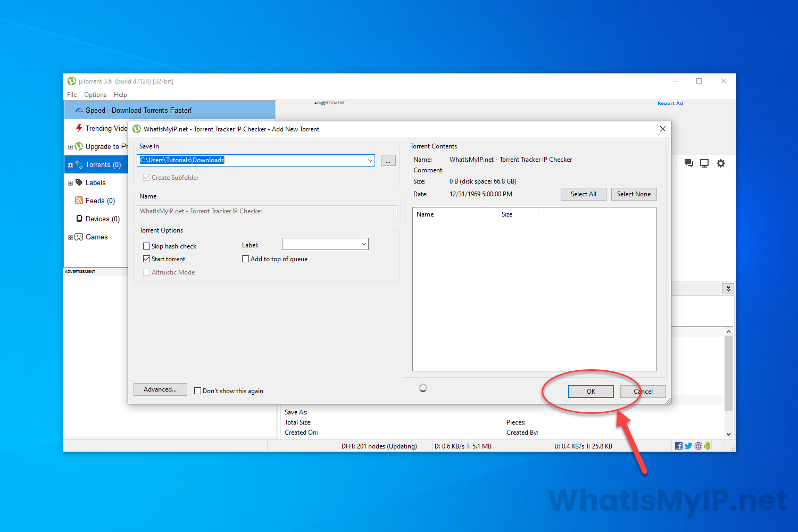Screen dimensions: 798x532
Task: Toggle the Create Subfolder checkbox
Action: tap(146, 178)
